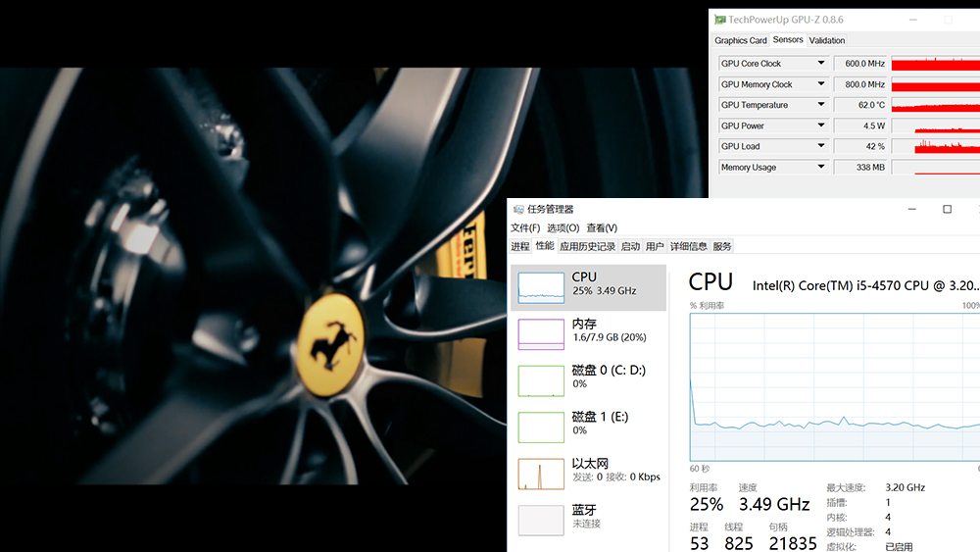
Task: Click the Task Manager title bar icon
Action: point(517,209)
